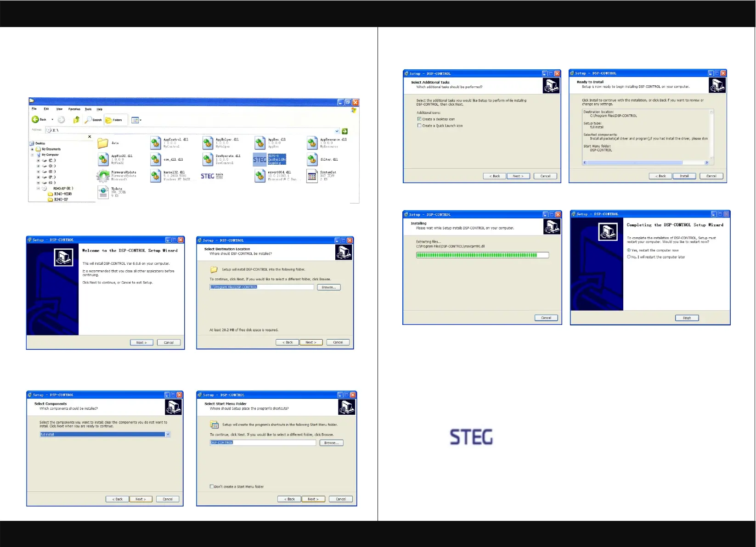Image resolution: width=756 pixels, height=547 pixels.
Task: Click the Forward arrow in Explorer toolbar
Action: pyautogui.click(x=61, y=120)
